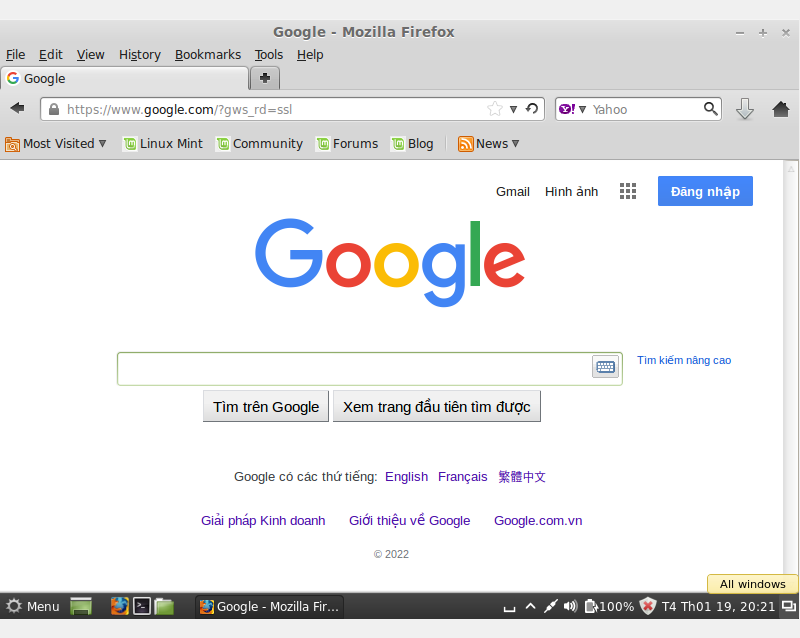
Task: Expand the News feed bookmark dropdown
Action: click(488, 144)
